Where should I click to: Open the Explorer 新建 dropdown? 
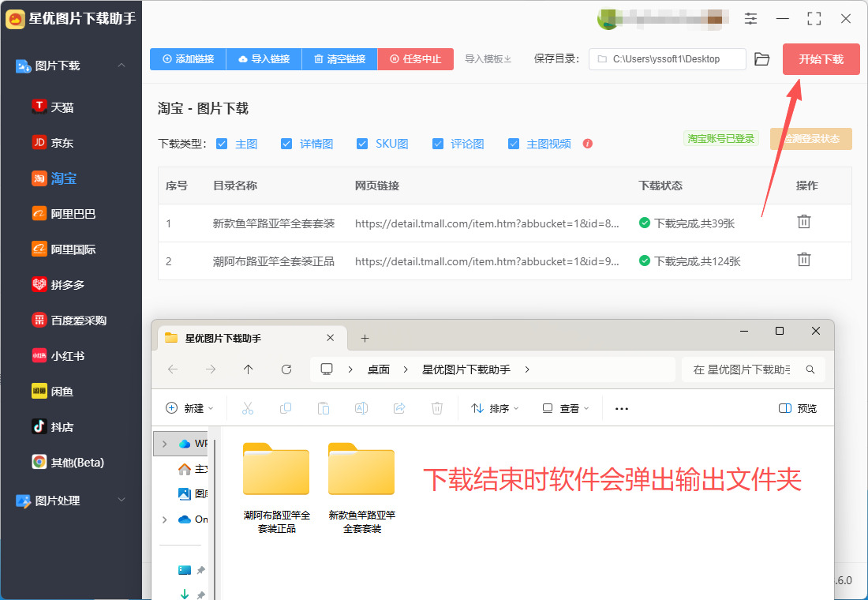190,408
